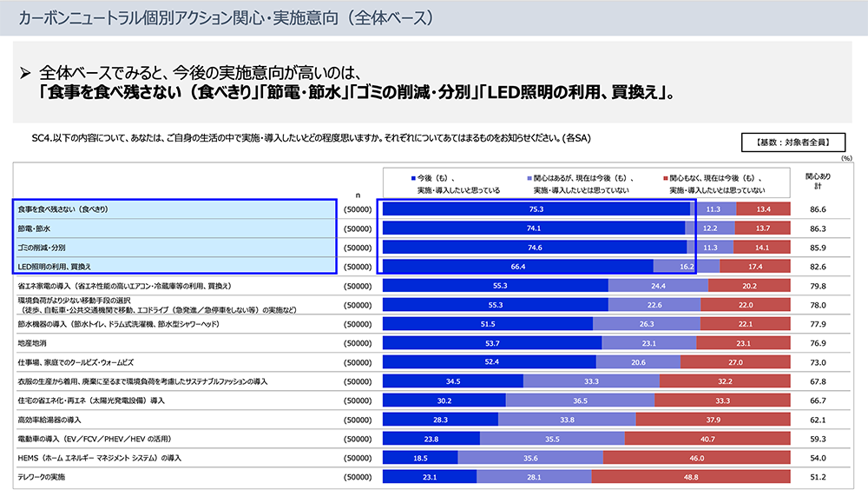Select the 基数：対象者全員 box
Image resolution: width=868 pixels, height=503 pixels.
[x=793, y=142]
